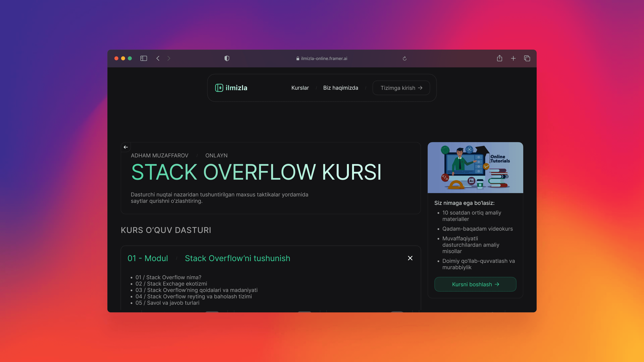This screenshot has height=362, width=644.
Task: Open the Kurslar menu item
Action: click(x=300, y=88)
